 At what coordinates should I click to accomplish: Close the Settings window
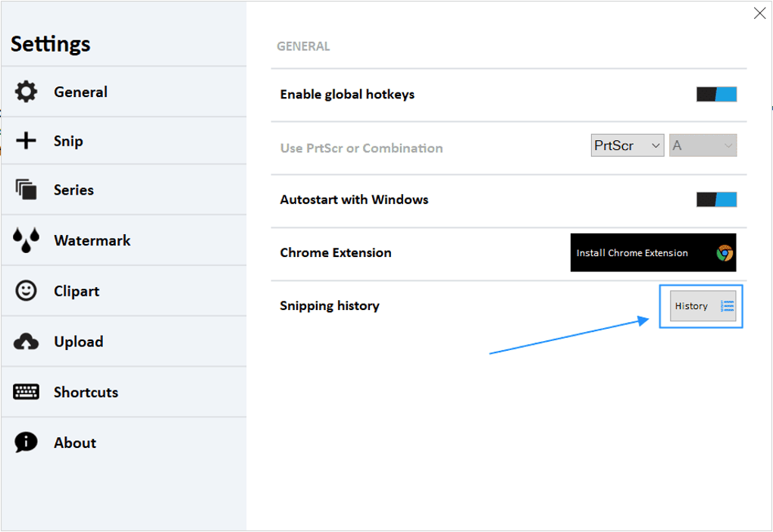click(x=759, y=14)
